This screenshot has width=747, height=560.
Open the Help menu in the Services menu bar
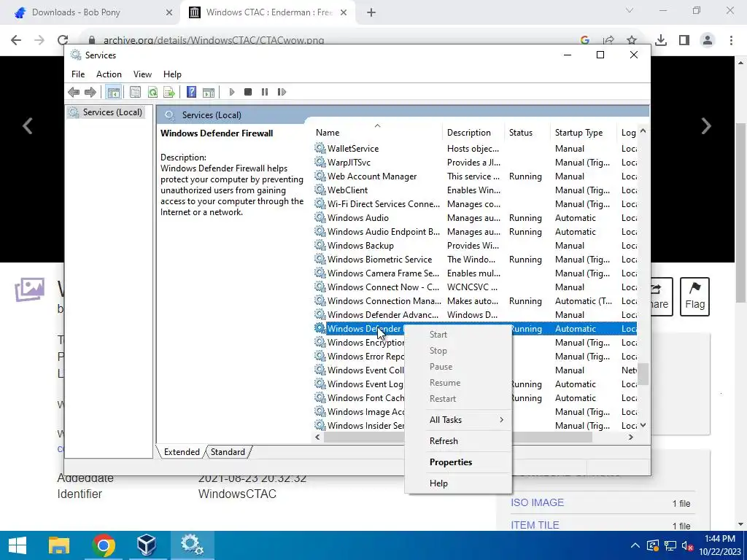[x=172, y=74]
